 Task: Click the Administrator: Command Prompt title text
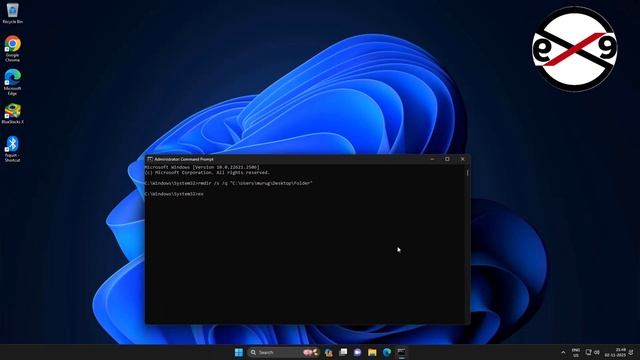pyautogui.click(x=184, y=159)
